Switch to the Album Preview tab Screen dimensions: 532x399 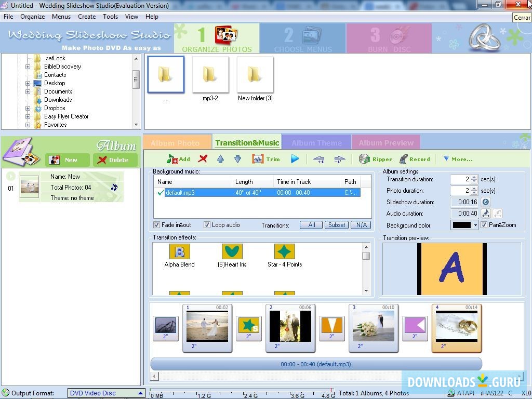coord(386,143)
